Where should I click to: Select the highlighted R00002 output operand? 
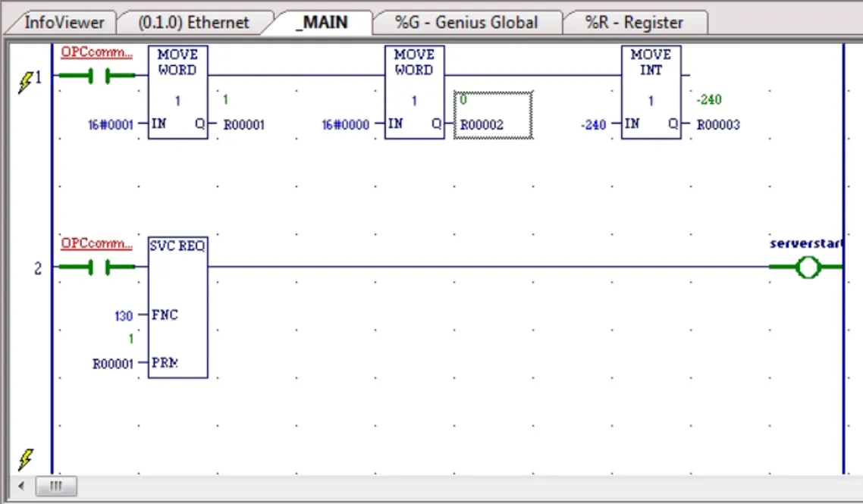[493, 115]
